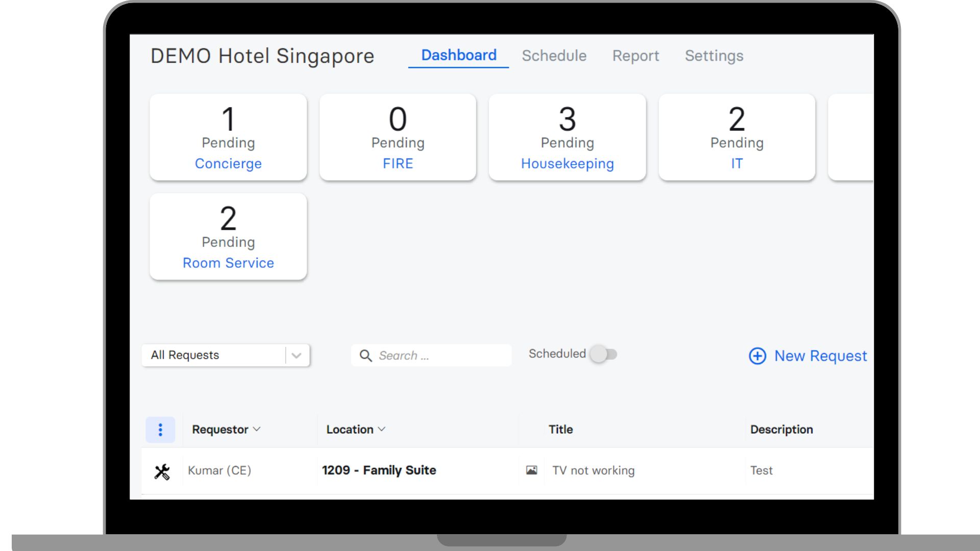Click the Test description cell
Viewport: 980px width, 551px height.
point(761,470)
